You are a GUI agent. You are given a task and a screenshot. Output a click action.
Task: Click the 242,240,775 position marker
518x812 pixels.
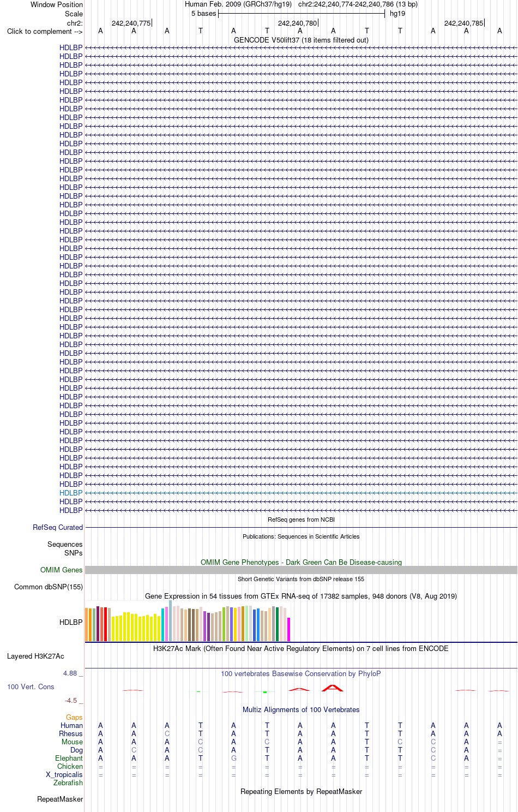(x=131, y=23)
